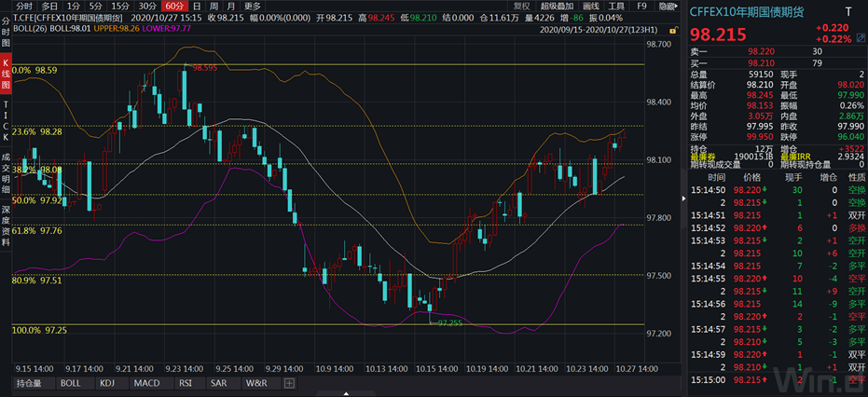Open the 成交明细 sidebar tab
Screen dimensions: 868x397
pyautogui.click(x=7, y=172)
